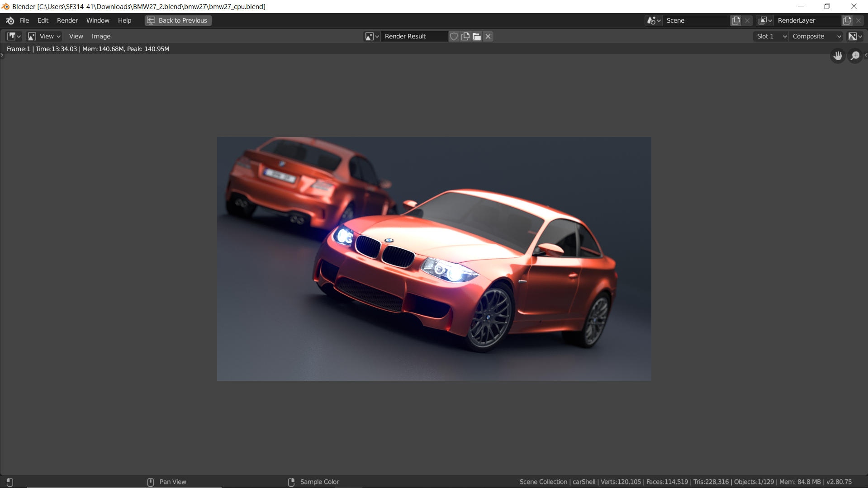Screen dimensions: 868x488
Task: Browse scenes with the scene selector icon
Action: pyautogui.click(x=654, y=20)
